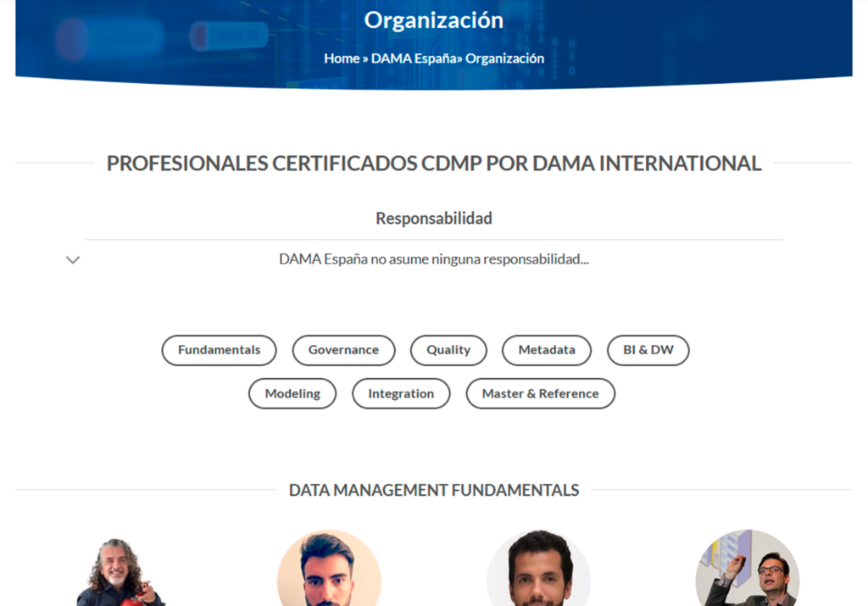Image resolution: width=868 pixels, height=606 pixels.
Task: Select the Governance filter pill
Action: click(x=343, y=350)
